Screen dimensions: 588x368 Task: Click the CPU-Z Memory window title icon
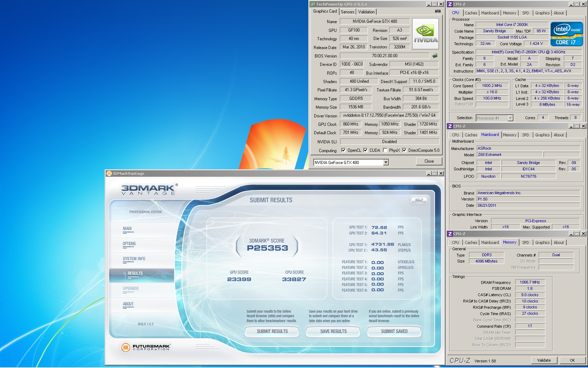click(x=450, y=234)
